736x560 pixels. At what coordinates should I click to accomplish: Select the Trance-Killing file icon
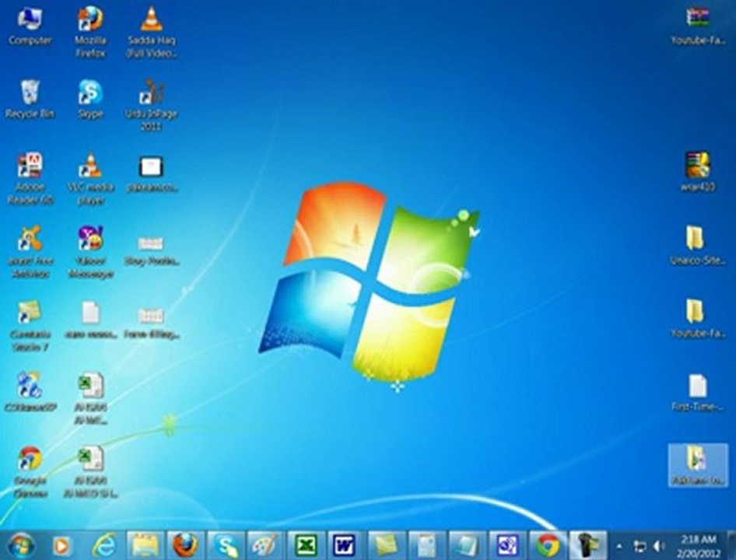151,321
